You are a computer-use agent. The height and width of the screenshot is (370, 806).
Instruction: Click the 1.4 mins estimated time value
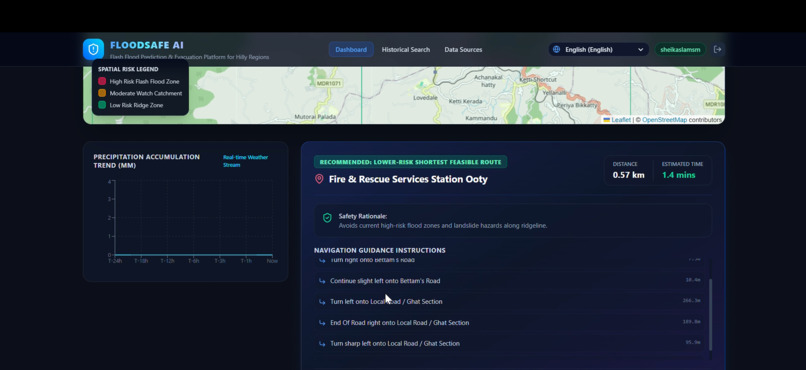coord(679,175)
